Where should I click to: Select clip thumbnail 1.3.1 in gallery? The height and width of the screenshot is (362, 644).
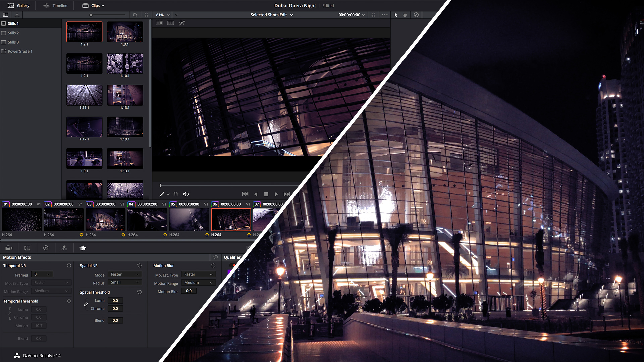[x=125, y=32]
